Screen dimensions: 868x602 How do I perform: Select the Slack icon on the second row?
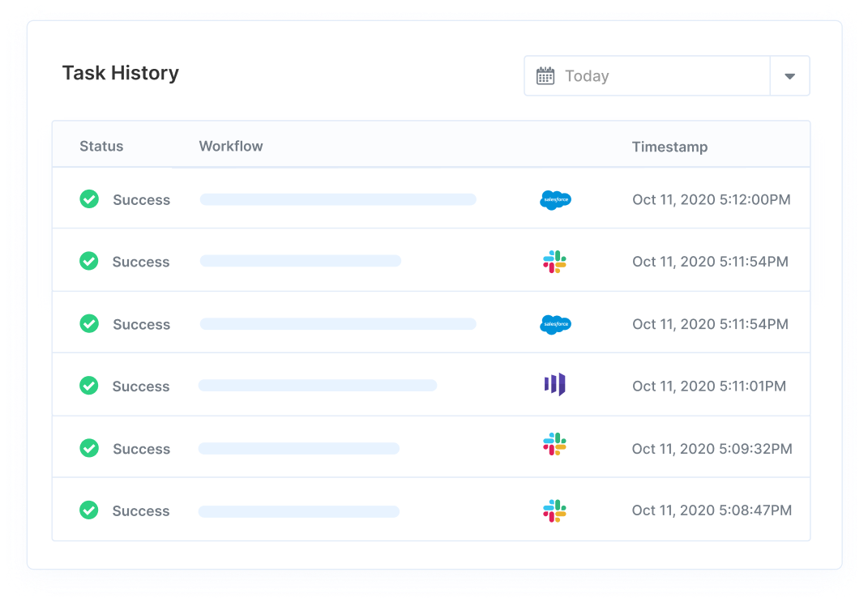(555, 261)
